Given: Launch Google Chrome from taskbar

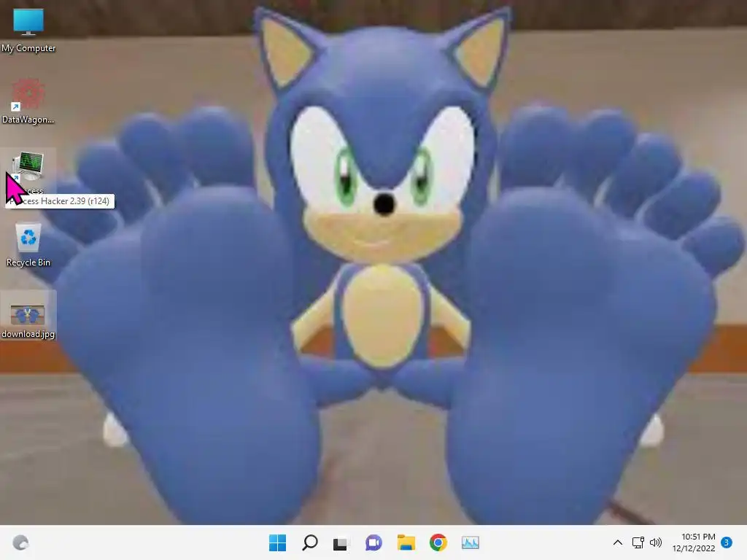Looking at the screenshot, I should pyautogui.click(x=438, y=542).
